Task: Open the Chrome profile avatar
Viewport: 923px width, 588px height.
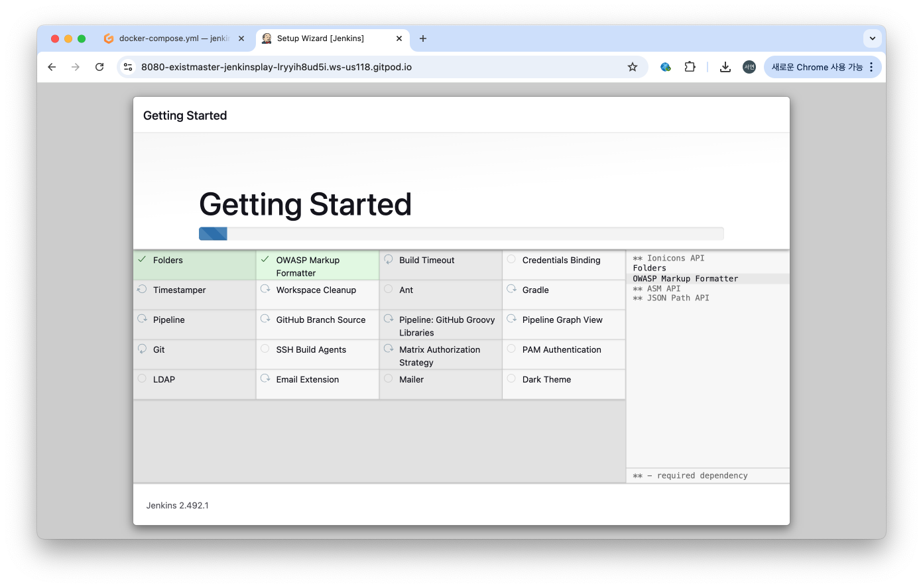Action: pyautogui.click(x=749, y=67)
